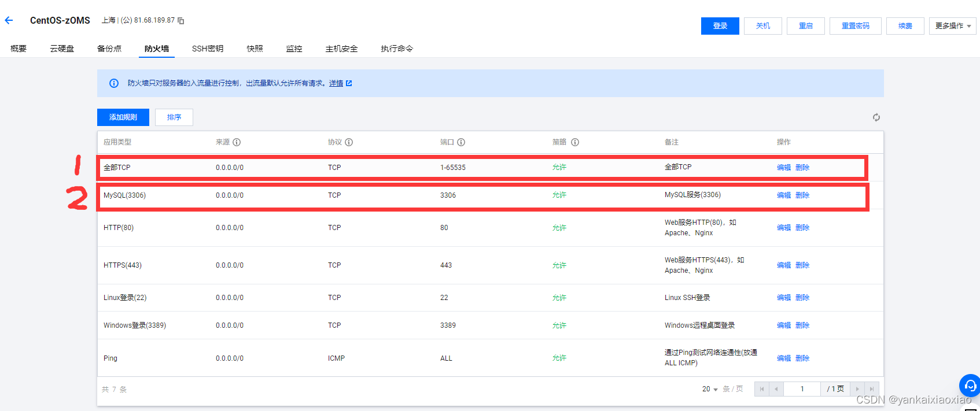Open the protocol column info icon
The image size is (980, 411).
click(x=349, y=142)
